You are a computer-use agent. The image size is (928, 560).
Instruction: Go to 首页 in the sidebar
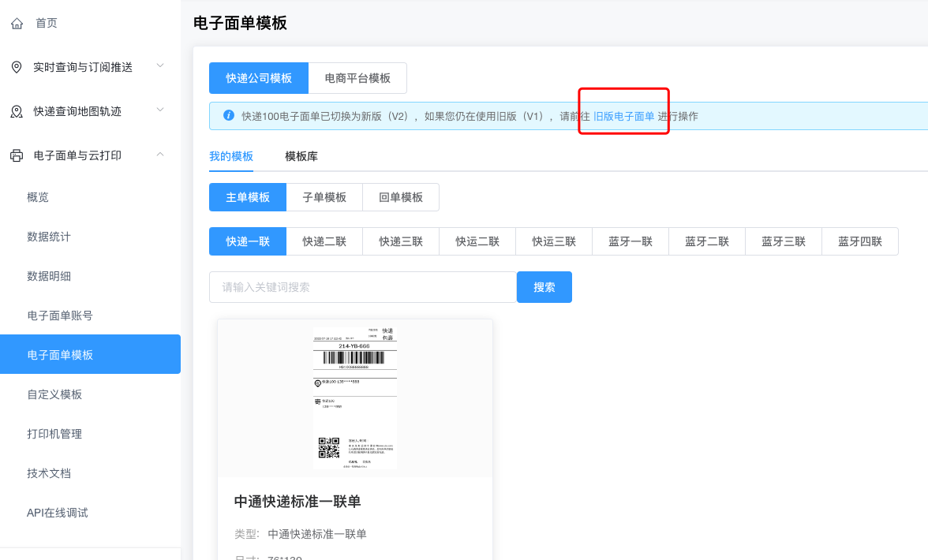[46, 23]
